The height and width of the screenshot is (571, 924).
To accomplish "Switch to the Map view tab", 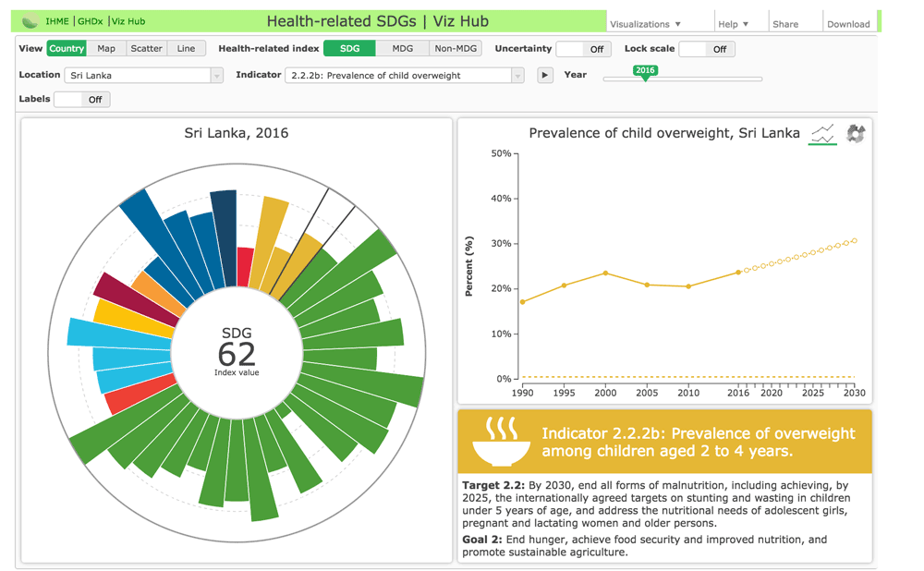I will pyautogui.click(x=106, y=49).
